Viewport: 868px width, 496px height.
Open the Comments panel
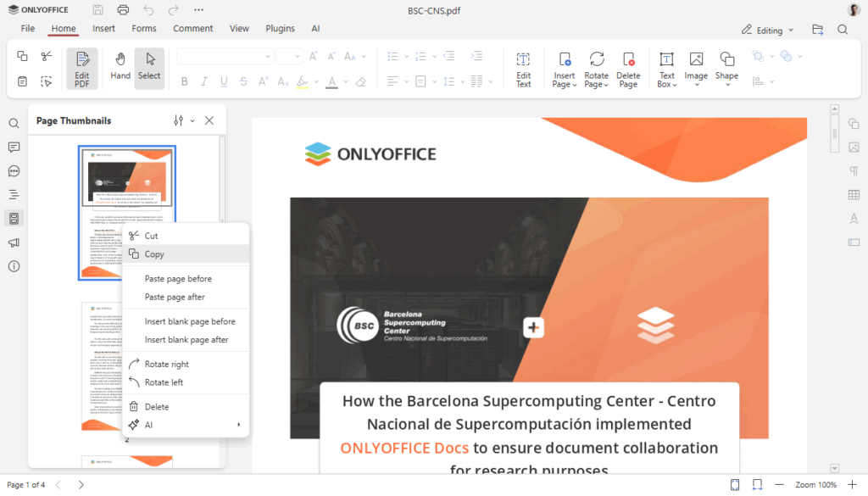[x=14, y=147]
